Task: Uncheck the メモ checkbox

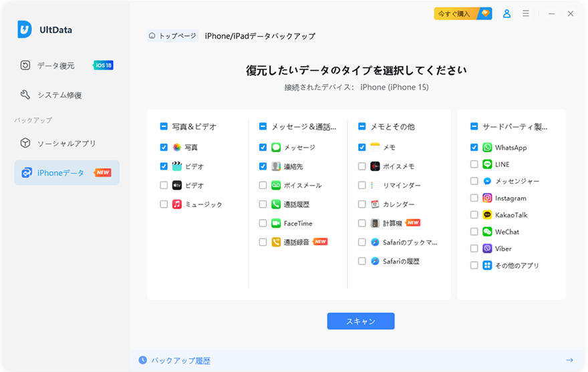Action: (x=362, y=148)
